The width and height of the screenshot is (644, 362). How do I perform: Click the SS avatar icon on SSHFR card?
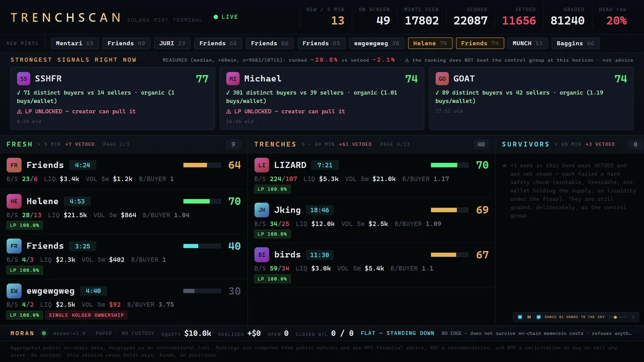[x=24, y=78]
